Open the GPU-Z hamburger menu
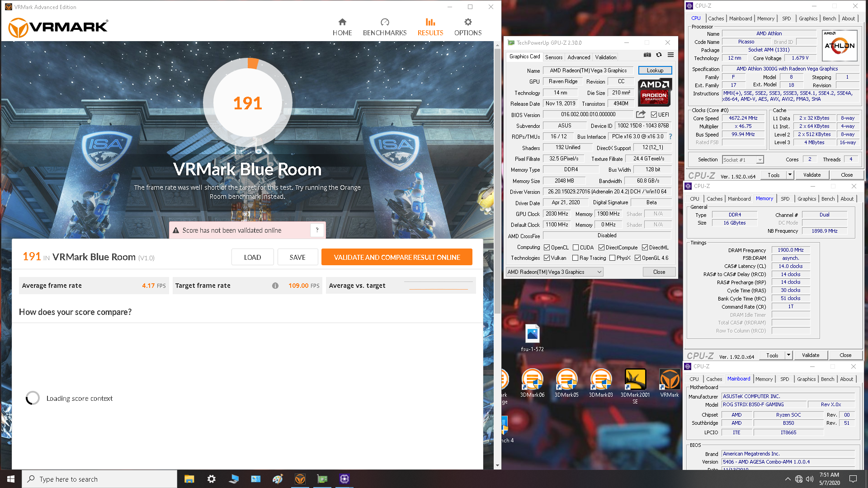This screenshot has width=868, height=488. tap(671, 55)
